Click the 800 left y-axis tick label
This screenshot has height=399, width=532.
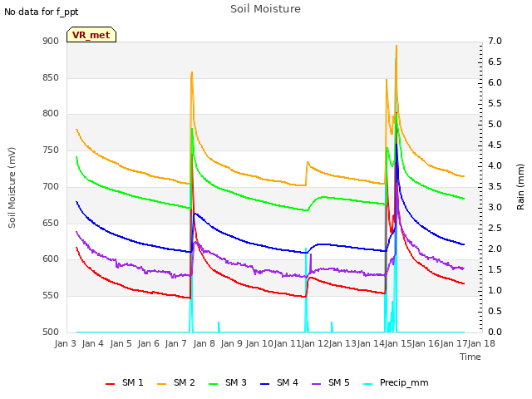(51, 114)
